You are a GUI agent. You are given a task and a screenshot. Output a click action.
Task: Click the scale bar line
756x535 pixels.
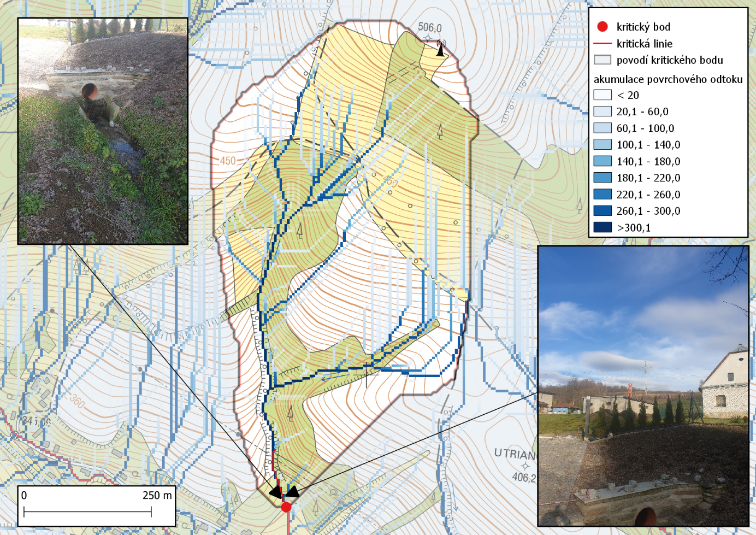tap(87, 512)
